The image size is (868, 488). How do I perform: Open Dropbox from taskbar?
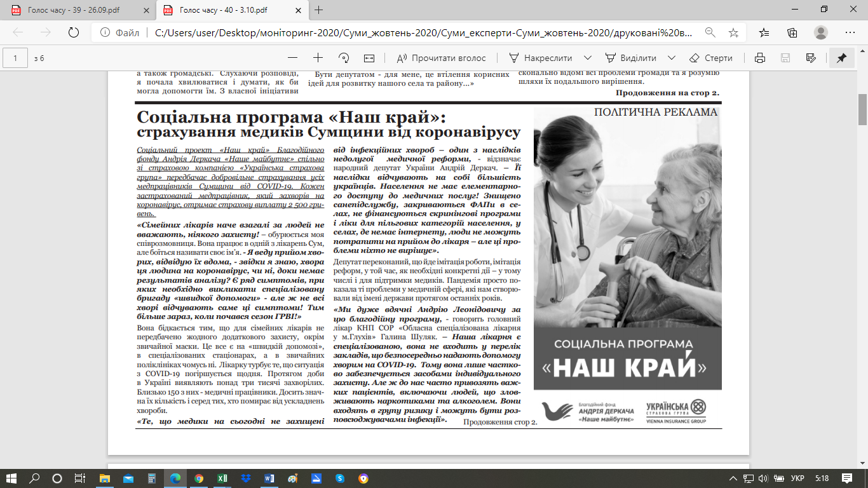[246, 478]
